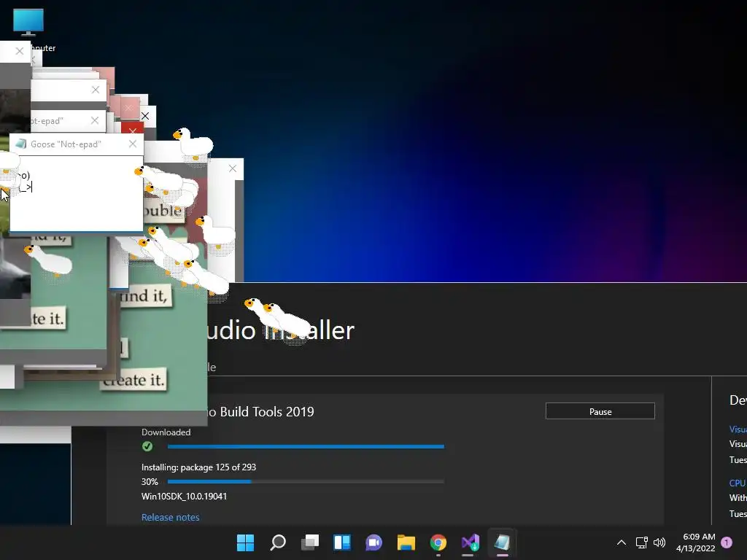The height and width of the screenshot is (560, 747).
Task: Show hidden system tray icons chevron
Action: point(622,542)
